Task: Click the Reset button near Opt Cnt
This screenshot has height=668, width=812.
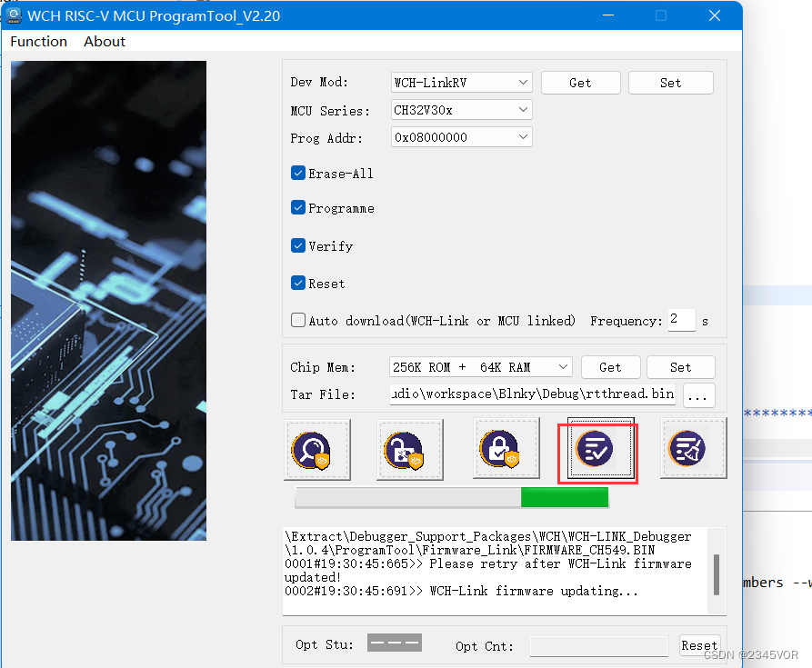Action: tap(699, 645)
